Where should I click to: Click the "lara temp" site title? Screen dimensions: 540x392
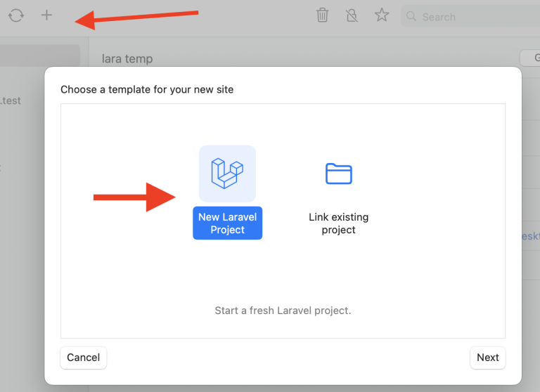click(x=127, y=58)
